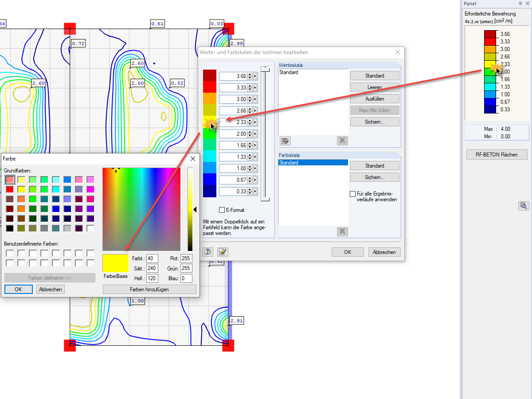The image size is (532, 399).
Task: Click the Blau value input field
Action: coord(186,278)
